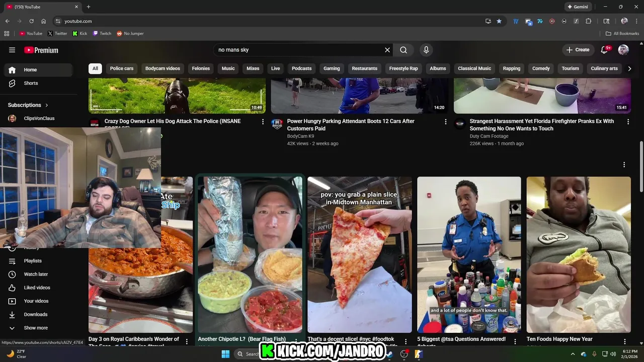644x362 pixels.
Task: Open the No Jumper bookmark
Action: [130, 34]
